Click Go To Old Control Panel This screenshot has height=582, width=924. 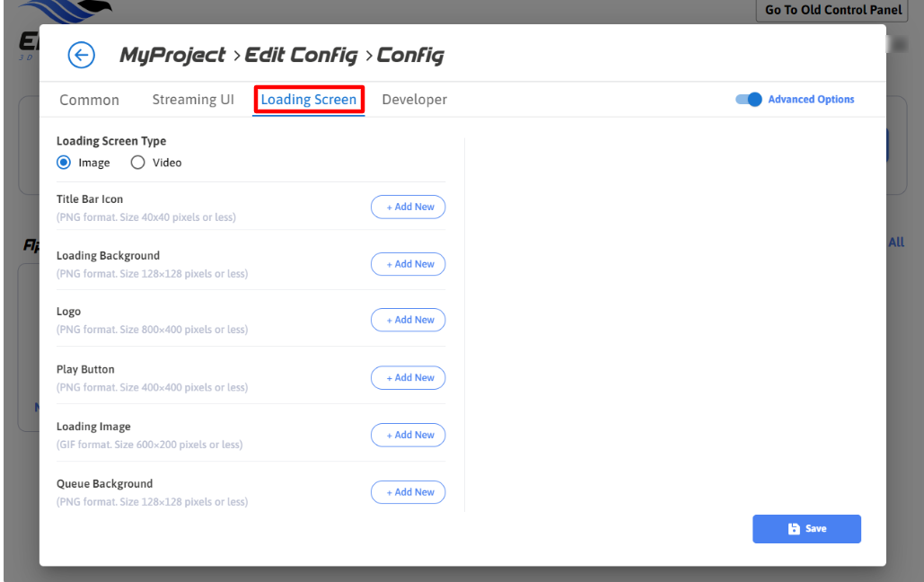(832, 11)
